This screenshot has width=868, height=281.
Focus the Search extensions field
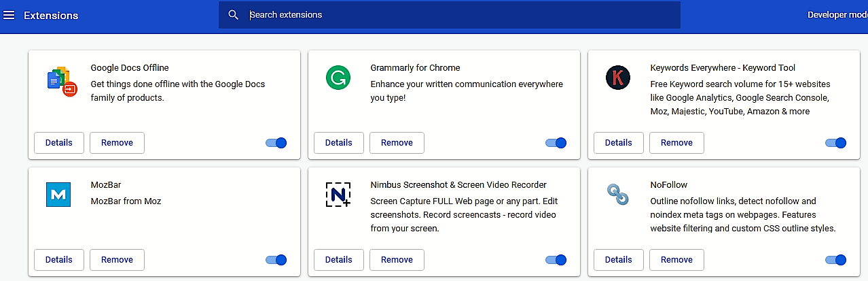(450, 15)
